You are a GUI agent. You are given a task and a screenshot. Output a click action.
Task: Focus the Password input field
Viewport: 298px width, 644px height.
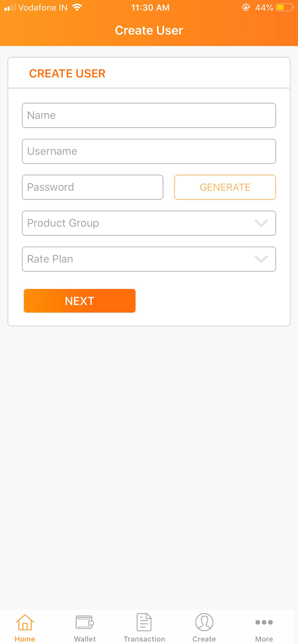[93, 187]
